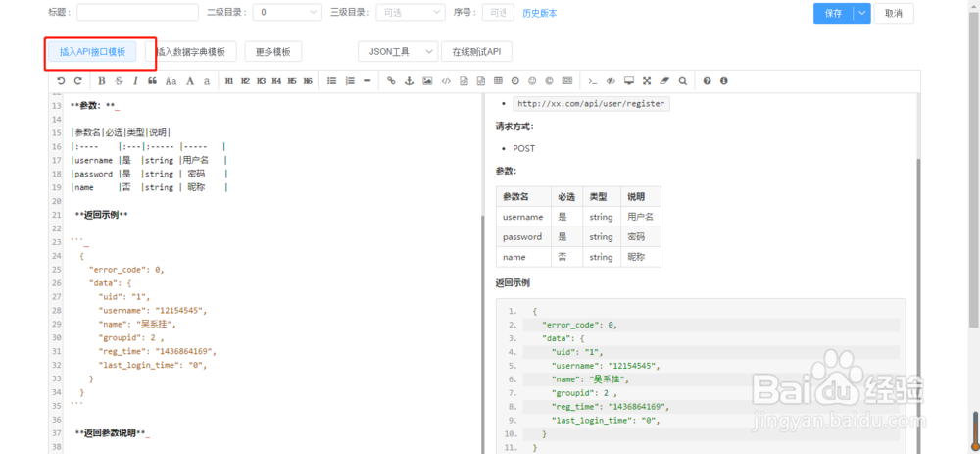
Task: Click the POST item in the preview
Action: (523, 148)
